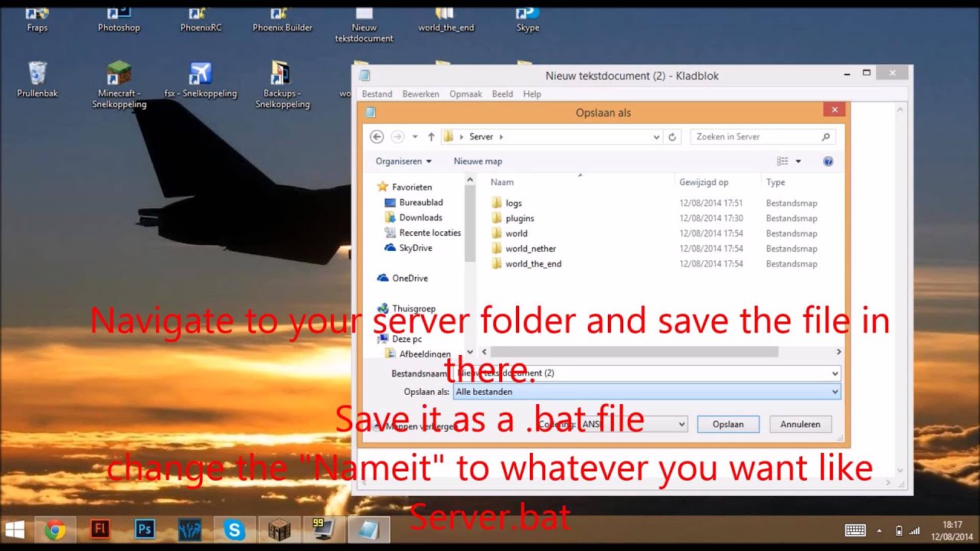Open Photoshop from the taskbar
Viewport: 980px width, 551px height.
pos(145,530)
